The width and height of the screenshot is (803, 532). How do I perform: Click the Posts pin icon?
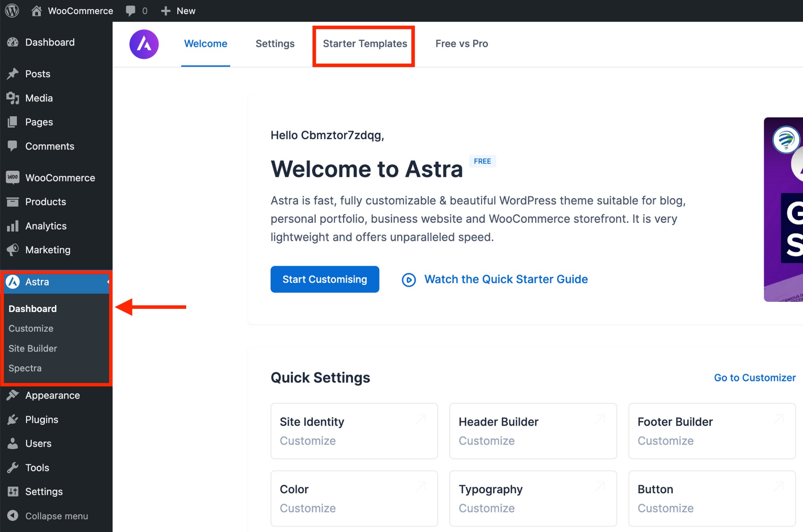click(13, 74)
